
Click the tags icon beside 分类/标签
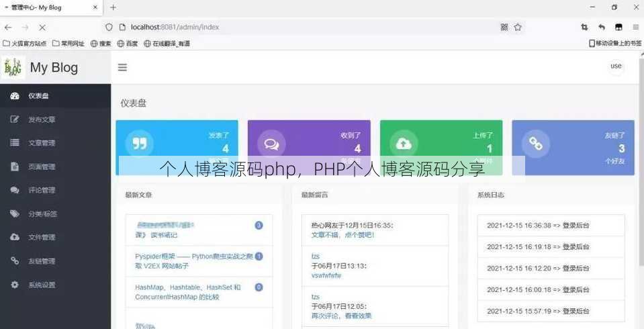[x=15, y=214]
